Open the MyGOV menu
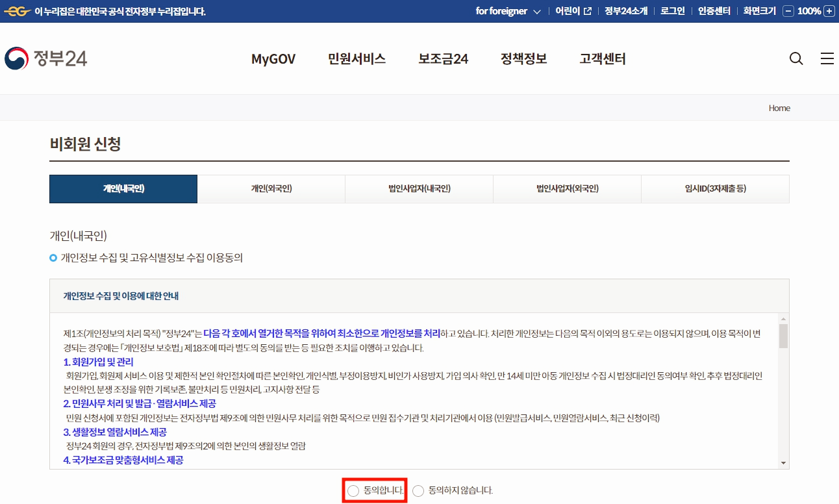The height and width of the screenshot is (504, 839). pos(273,58)
